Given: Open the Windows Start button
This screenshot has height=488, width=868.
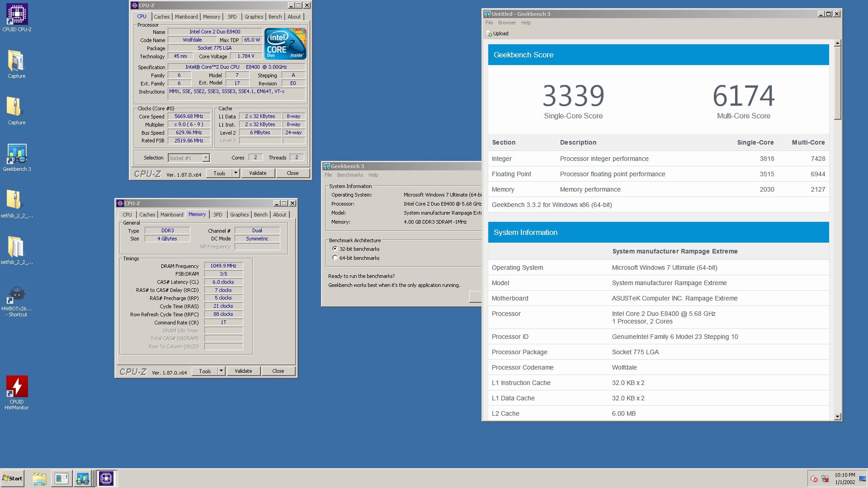Looking at the screenshot, I should click(12, 479).
